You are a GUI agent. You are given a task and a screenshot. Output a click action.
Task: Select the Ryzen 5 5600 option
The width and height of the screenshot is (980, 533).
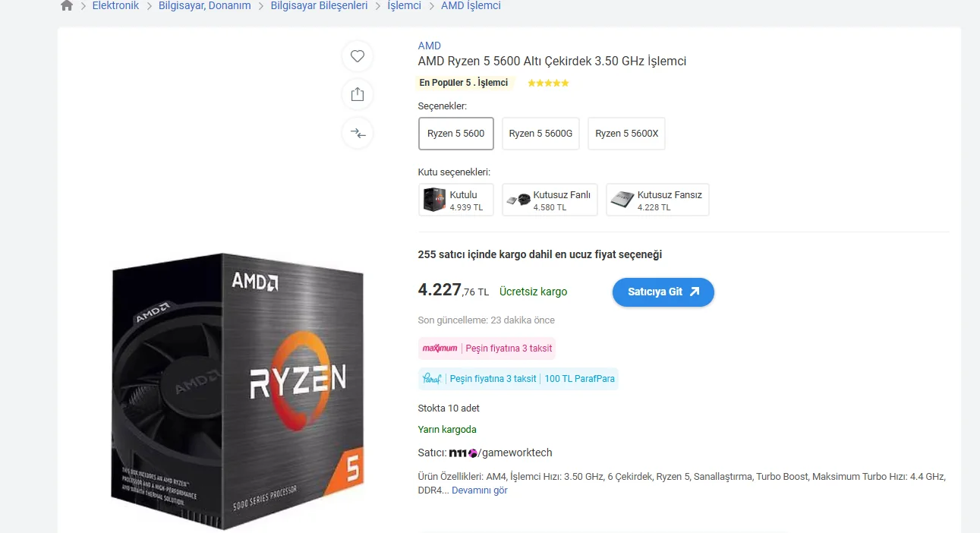[x=456, y=134]
